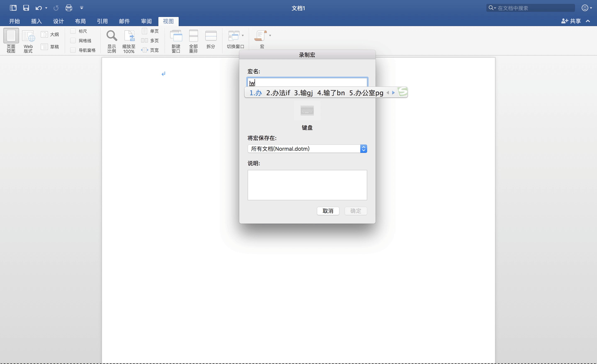
Task: Click the Save icon in title bar
Action: click(x=26, y=8)
